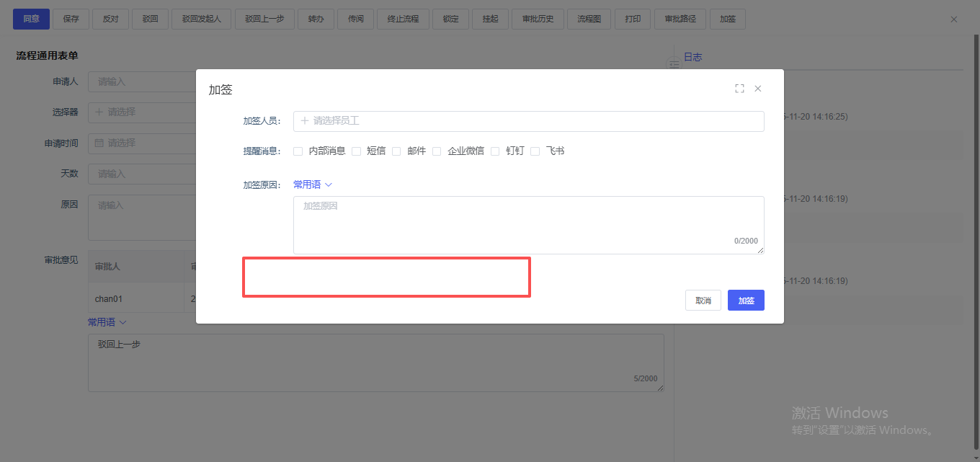
Task: Focus the 加签原因 text area
Action: pyautogui.click(x=528, y=224)
